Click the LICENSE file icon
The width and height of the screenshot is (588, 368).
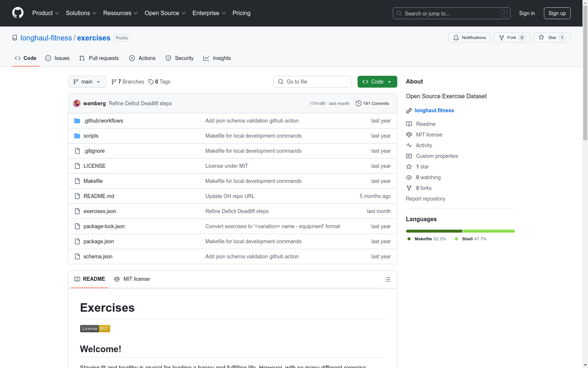coord(77,166)
